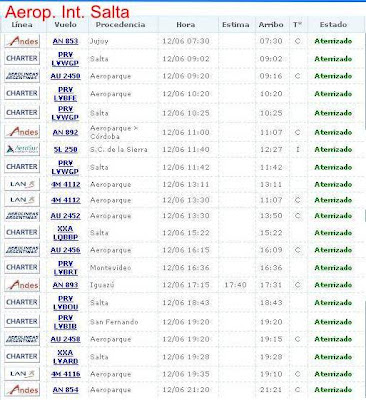Click the 12/06 21:20 scheduled time
This screenshot has width=366, height=400.
186,390
